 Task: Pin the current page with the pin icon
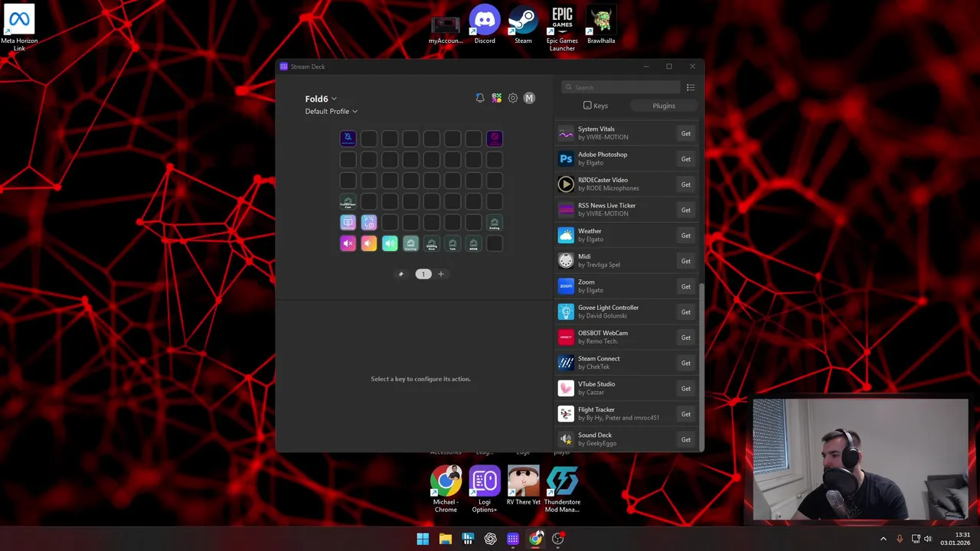[400, 274]
